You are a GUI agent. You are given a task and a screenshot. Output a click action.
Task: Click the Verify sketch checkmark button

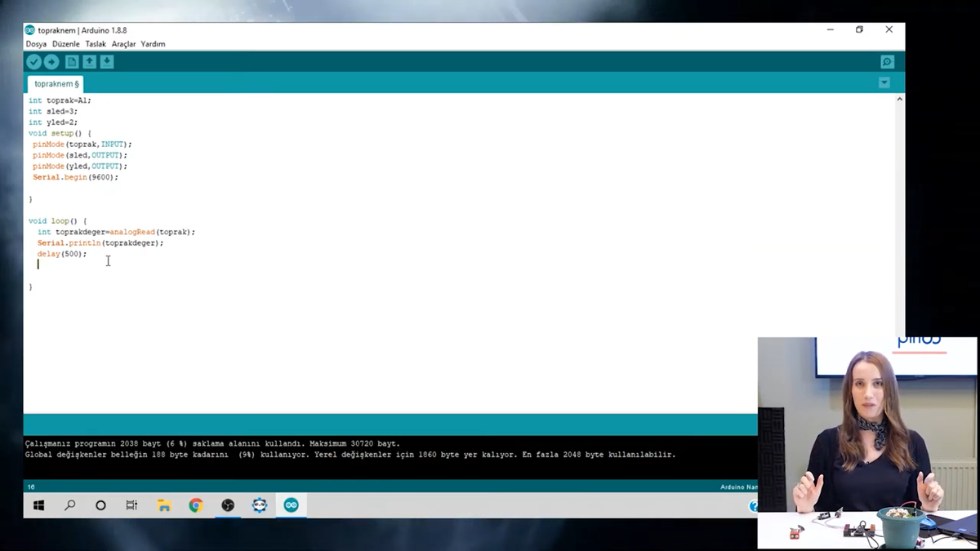coord(33,62)
